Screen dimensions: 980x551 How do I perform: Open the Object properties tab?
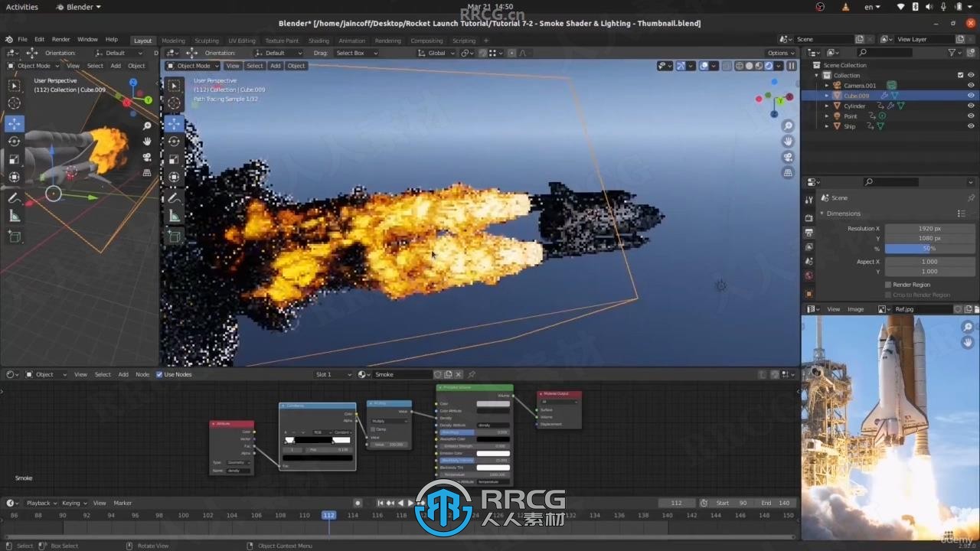[x=808, y=293]
